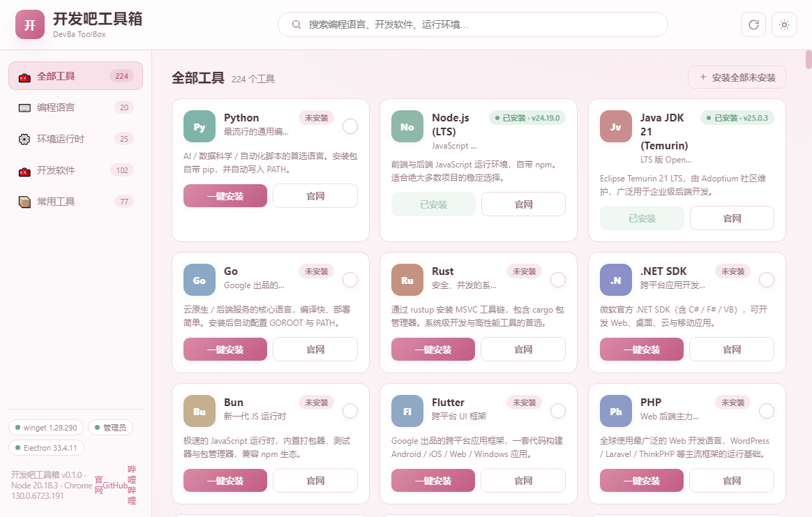Select the Flutter card checkbox circle

[x=558, y=411]
